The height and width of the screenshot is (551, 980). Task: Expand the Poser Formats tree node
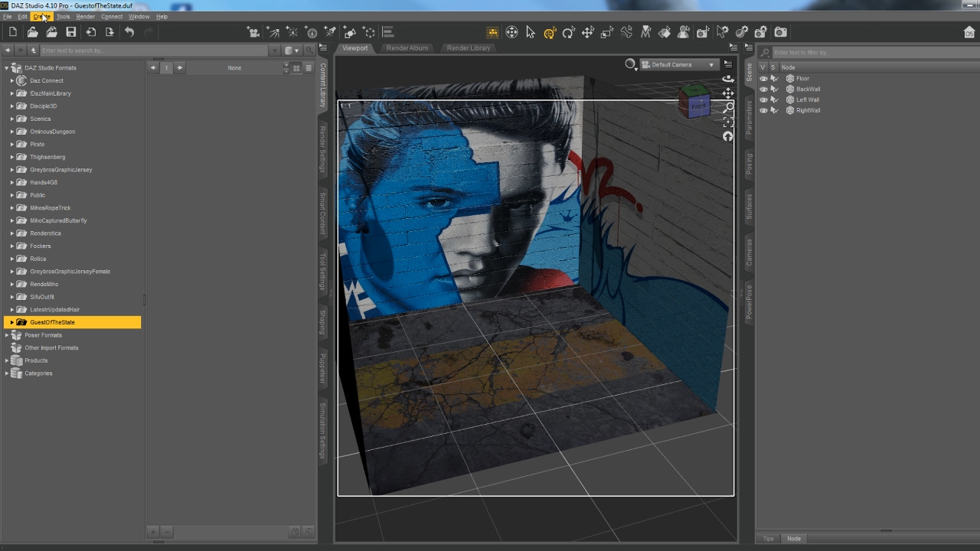click(x=7, y=335)
